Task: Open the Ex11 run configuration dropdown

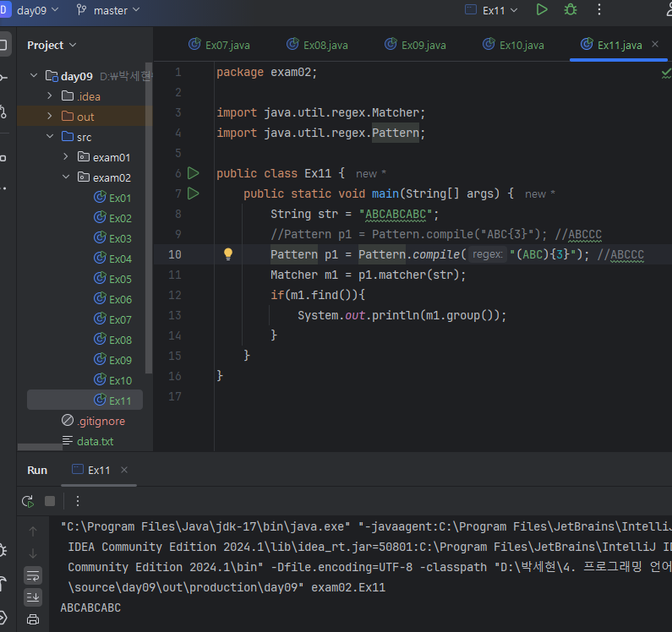Action: (492, 10)
